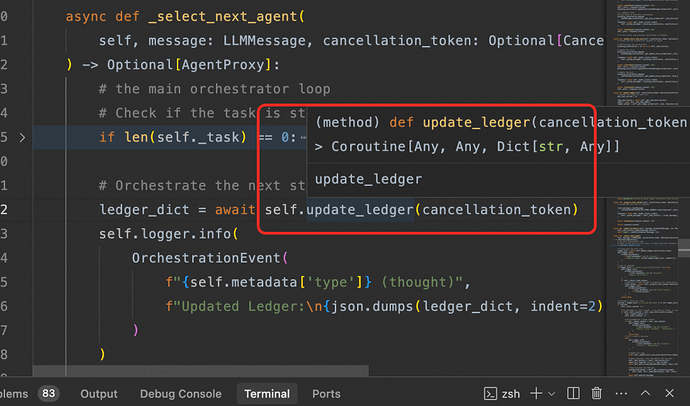Open the terminal launch profile dropdown arrow
690x406 pixels.
(551, 394)
